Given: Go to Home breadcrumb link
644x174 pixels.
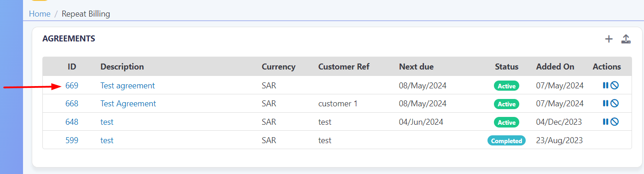Looking at the screenshot, I should pyautogui.click(x=40, y=14).
